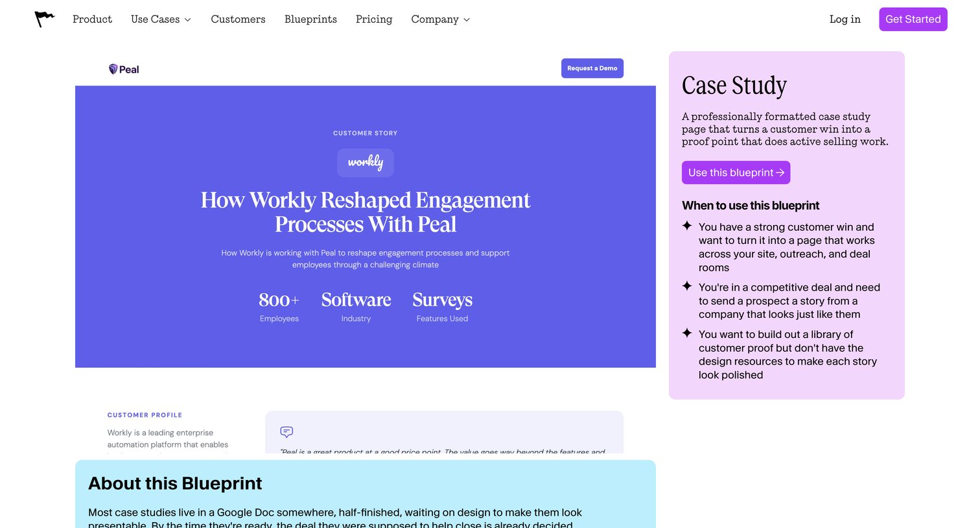The height and width of the screenshot is (528, 980).
Task: Go to the Customers page
Action: [x=238, y=19]
